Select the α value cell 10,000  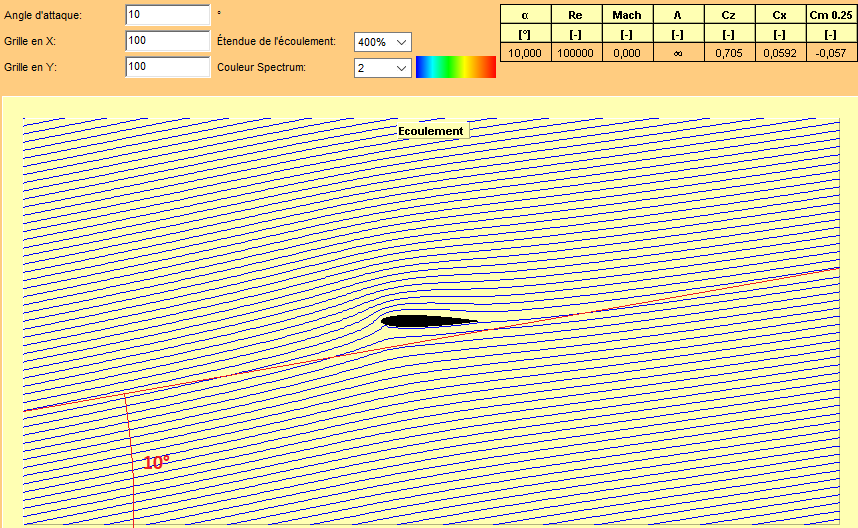pyautogui.click(x=525, y=53)
